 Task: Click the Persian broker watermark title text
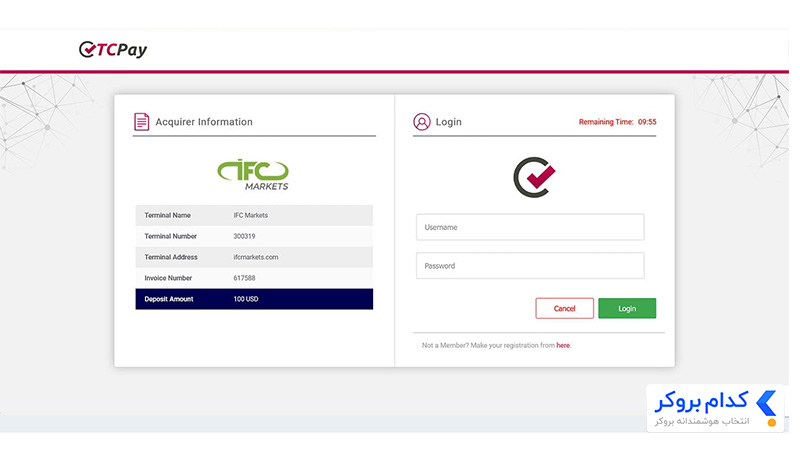702,402
